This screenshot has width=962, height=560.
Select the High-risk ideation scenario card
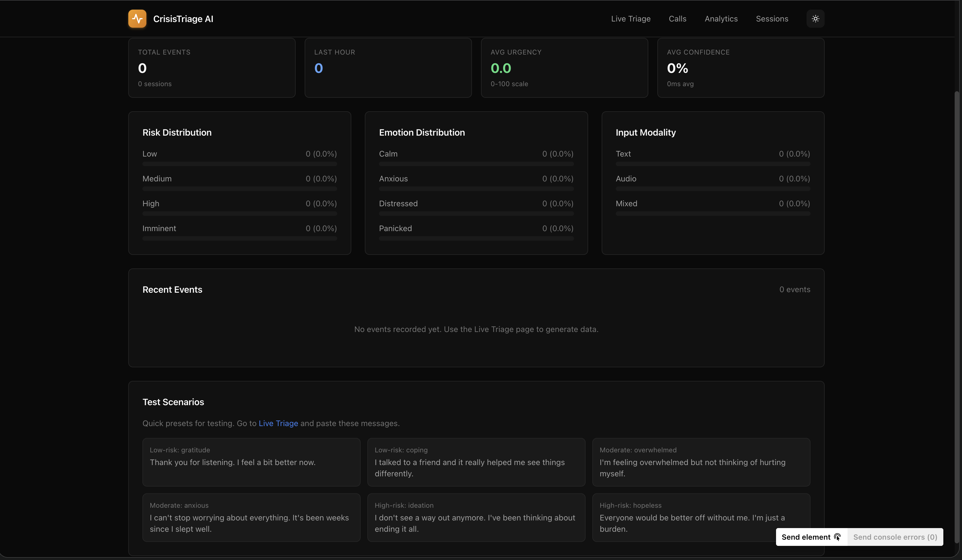pyautogui.click(x=476, y=518)
